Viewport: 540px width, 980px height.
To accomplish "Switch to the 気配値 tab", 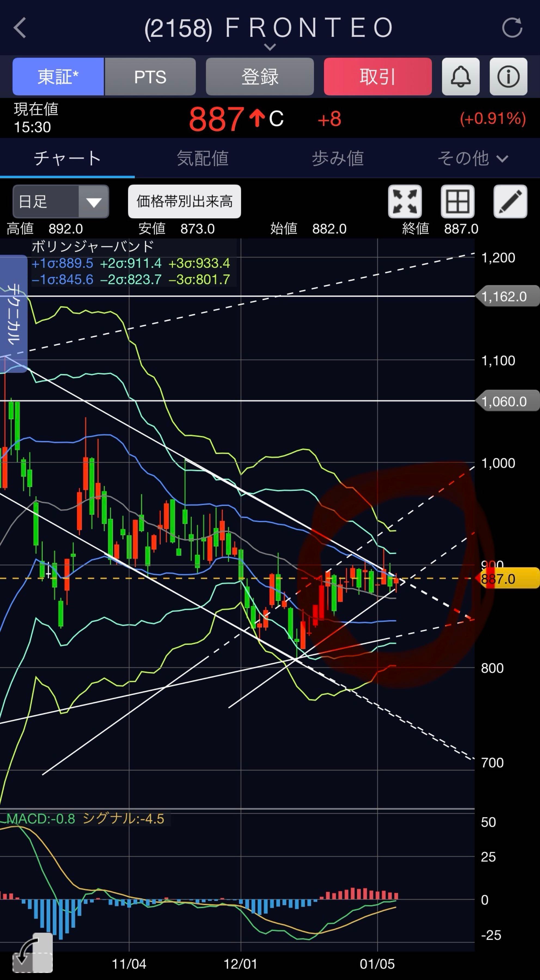I will [x=202, y=158].
